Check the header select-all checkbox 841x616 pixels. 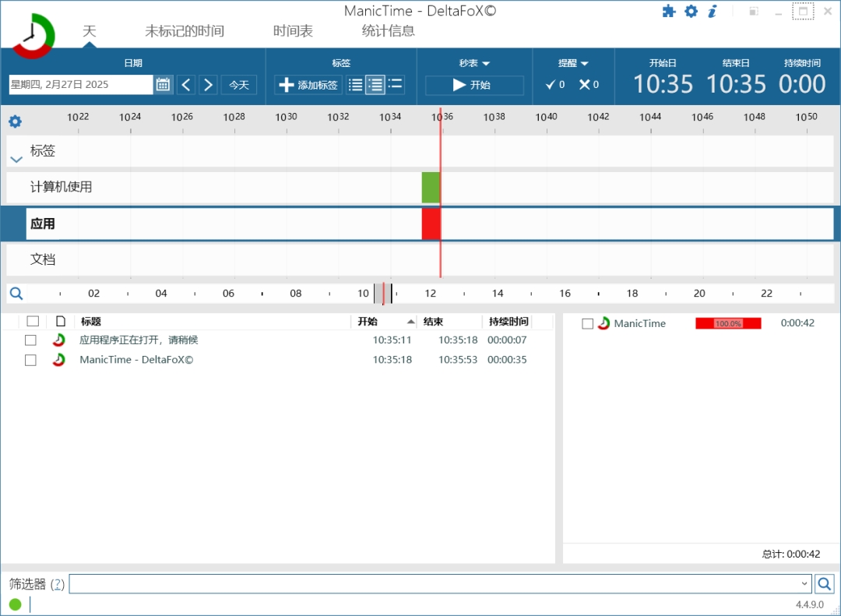(x=33, y=321)
